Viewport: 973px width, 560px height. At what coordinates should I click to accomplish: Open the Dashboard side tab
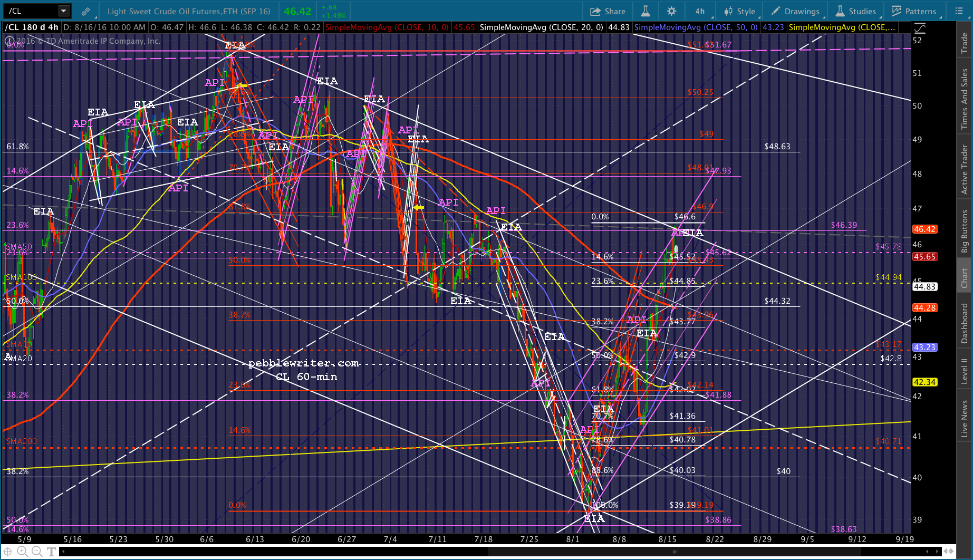click(x=965, y=323)
